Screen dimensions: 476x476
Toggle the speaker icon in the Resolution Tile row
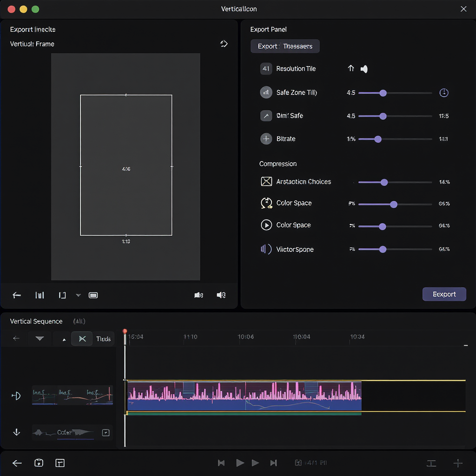[x=364, y=69]
